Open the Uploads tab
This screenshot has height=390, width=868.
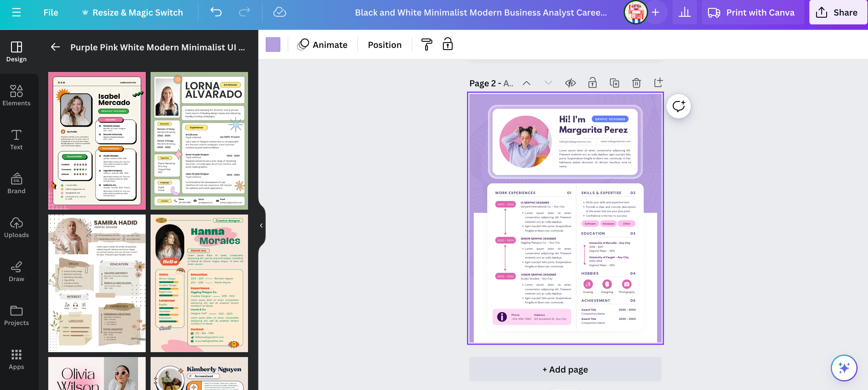coord(16,227)
